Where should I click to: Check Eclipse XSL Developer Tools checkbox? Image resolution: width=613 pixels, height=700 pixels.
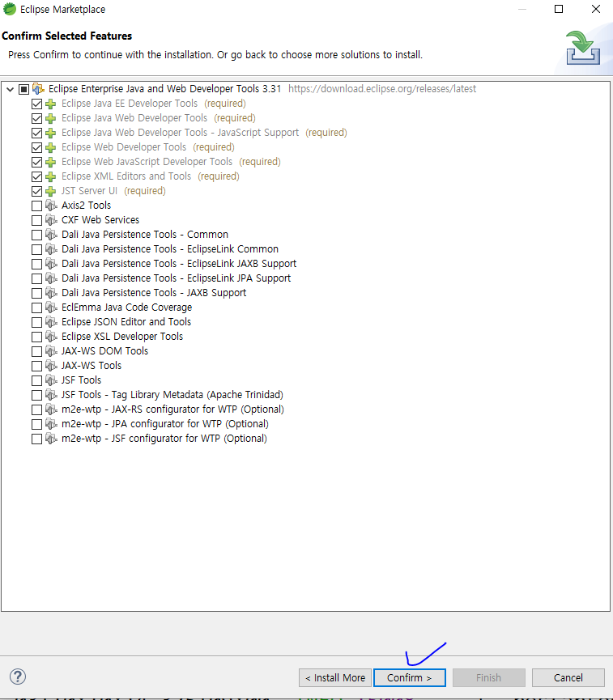pos(36,337)
